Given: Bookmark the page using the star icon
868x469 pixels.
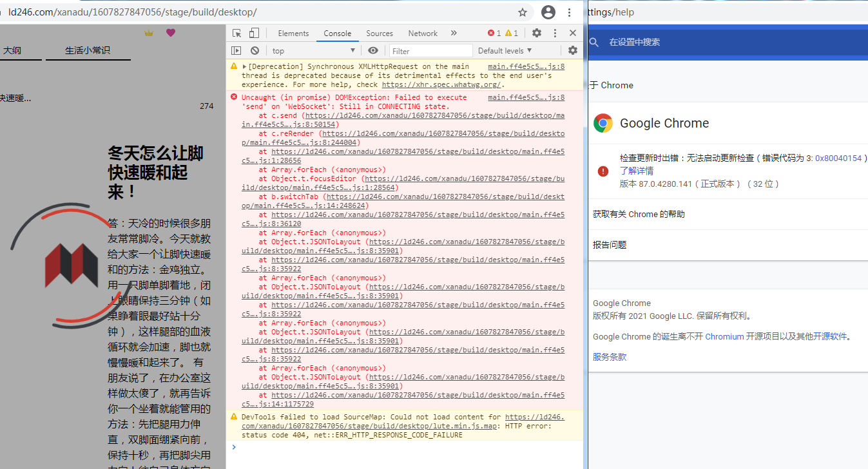Looking at the screenshot, I should pos(522,12).
